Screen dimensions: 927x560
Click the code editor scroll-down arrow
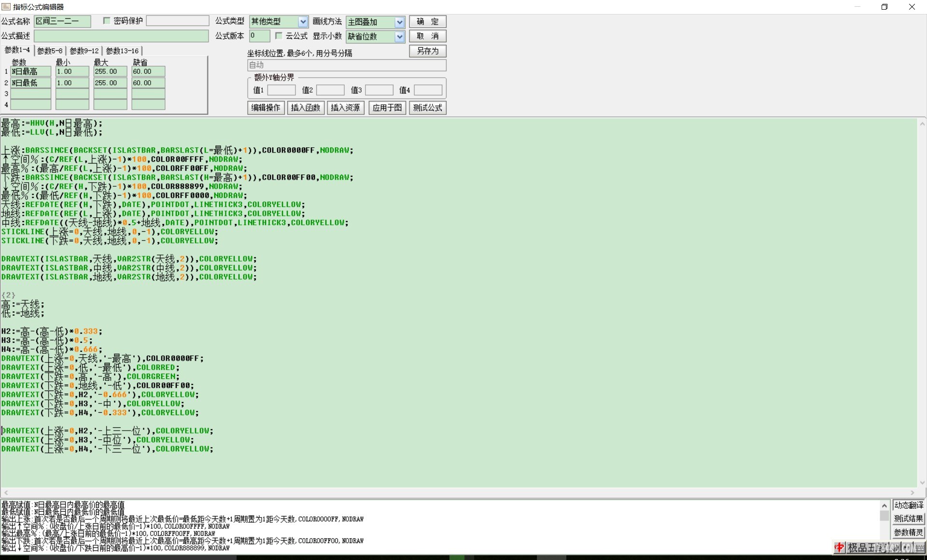pos(922,482)
